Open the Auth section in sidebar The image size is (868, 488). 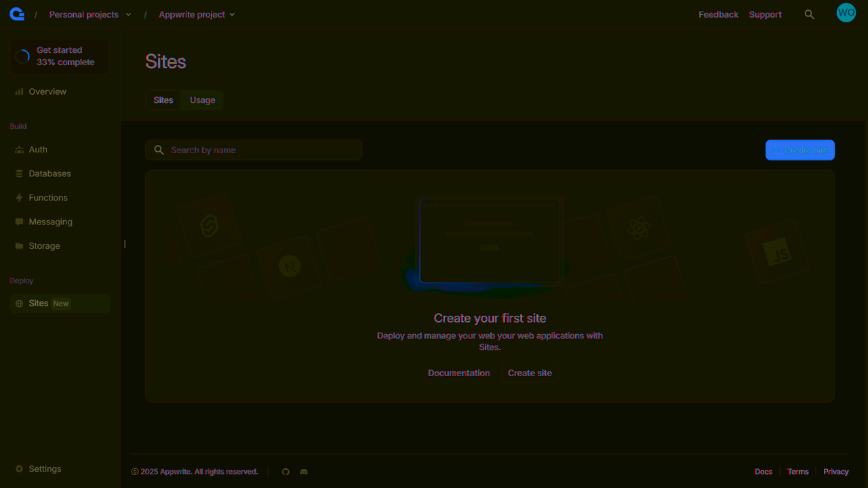[39, 149]
